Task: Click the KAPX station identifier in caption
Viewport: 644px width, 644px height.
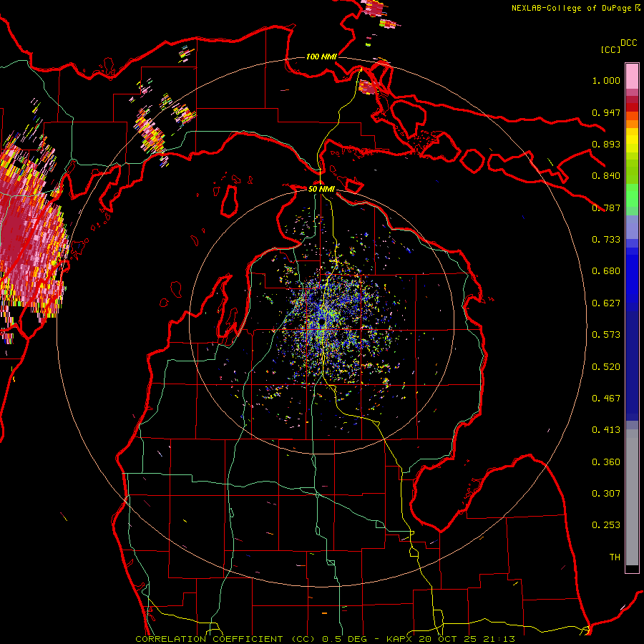Action: [x=401, y=639]
